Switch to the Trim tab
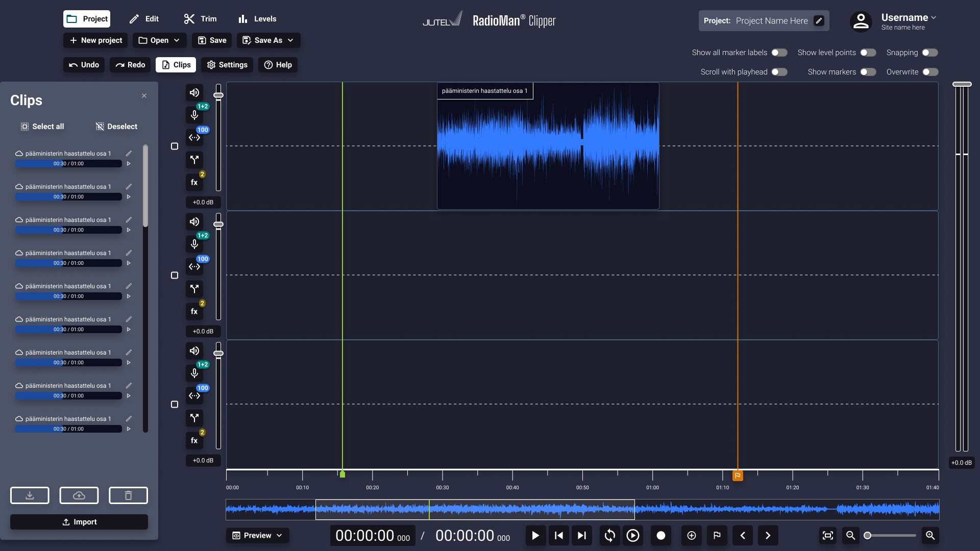Image resolution: width=980 pixels, height=551 pixels. (x=200, y=19)
